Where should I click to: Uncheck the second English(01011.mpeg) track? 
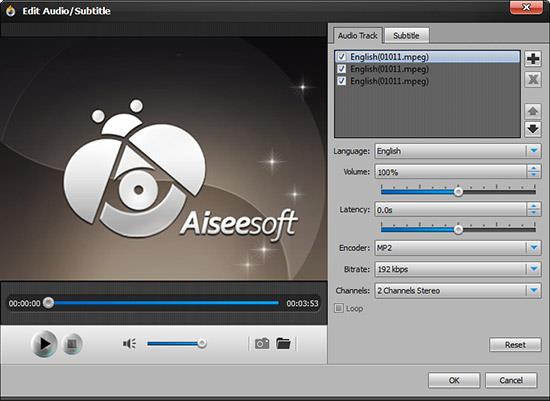[341, 69]
